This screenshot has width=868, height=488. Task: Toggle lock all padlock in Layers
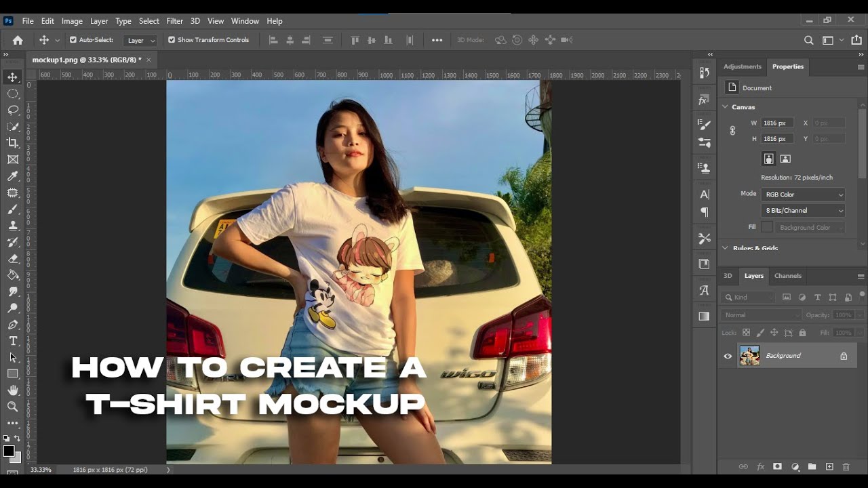(802, 333)
